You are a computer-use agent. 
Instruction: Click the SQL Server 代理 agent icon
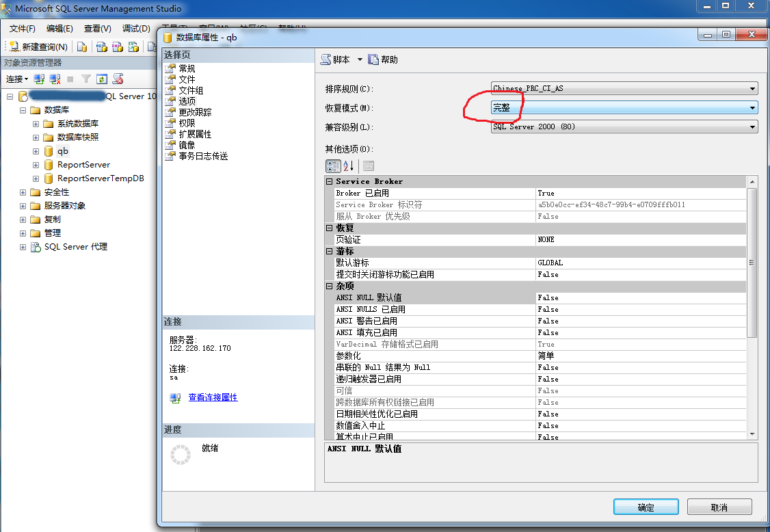(x=36, y=247)
